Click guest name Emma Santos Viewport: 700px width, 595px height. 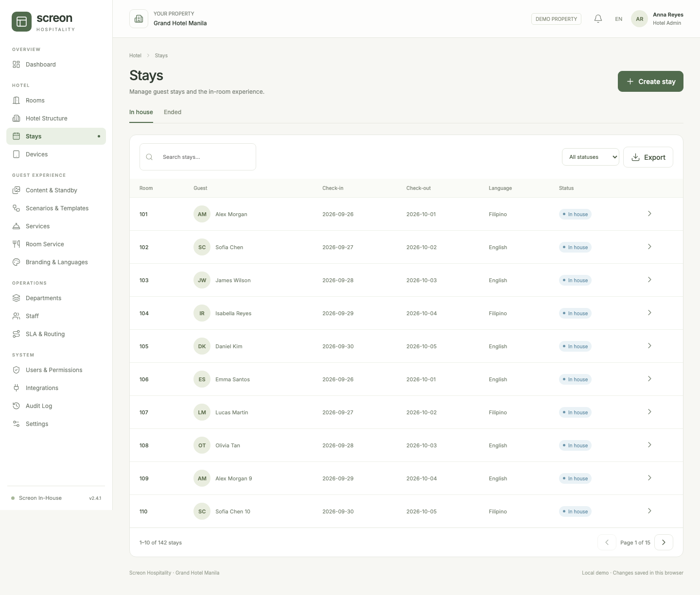(232, 379)
